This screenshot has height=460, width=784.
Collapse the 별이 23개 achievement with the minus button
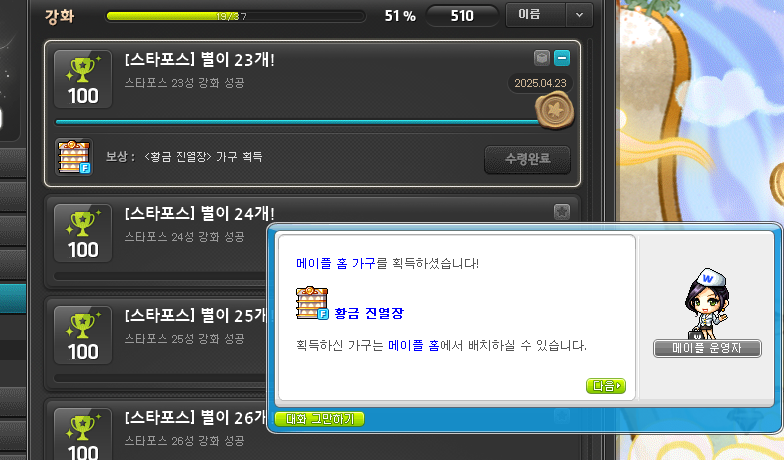tap(562, 58)
